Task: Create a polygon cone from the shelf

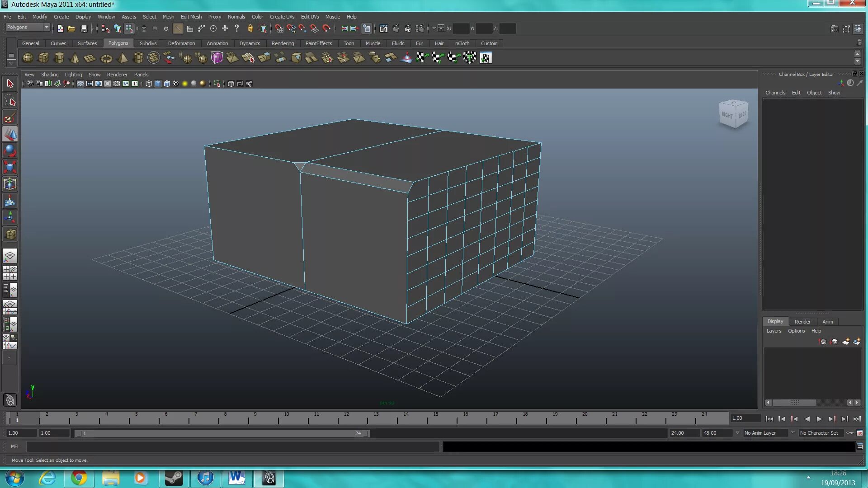Action: pyautogui.click(x=75, y=58)
